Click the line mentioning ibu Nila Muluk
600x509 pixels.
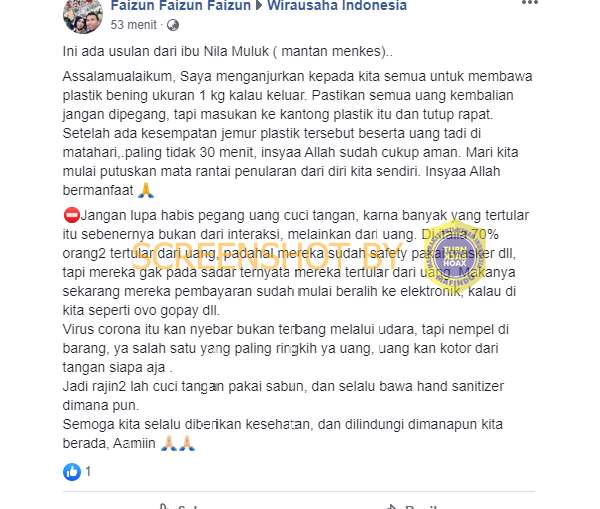coord(228,51)
